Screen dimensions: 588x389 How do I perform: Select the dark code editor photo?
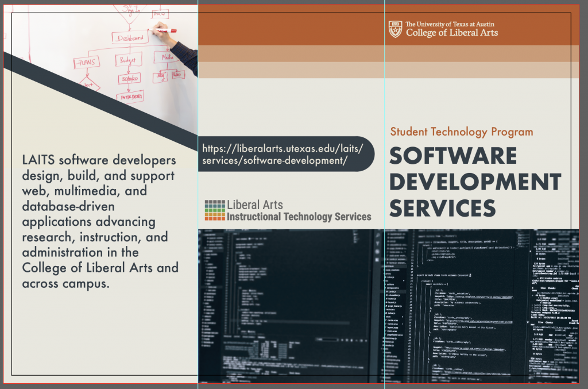[x=389, y=306]
